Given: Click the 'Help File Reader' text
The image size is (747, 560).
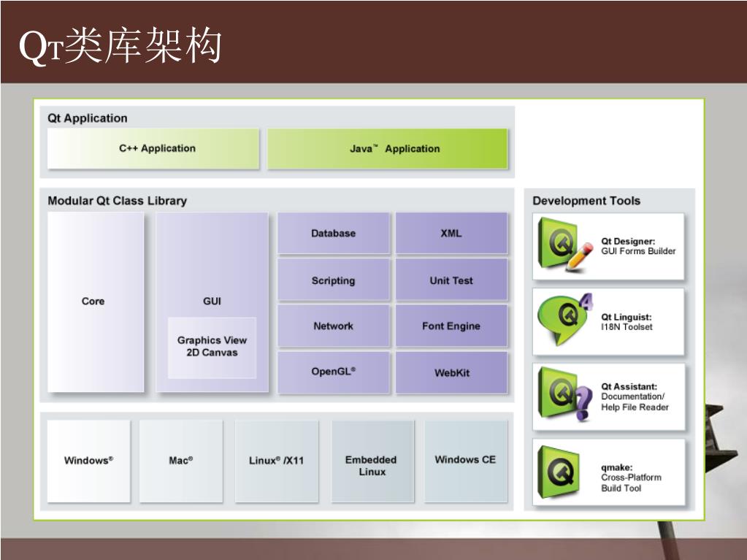Looking at the screenshot, I should click(x=635, y=407).
